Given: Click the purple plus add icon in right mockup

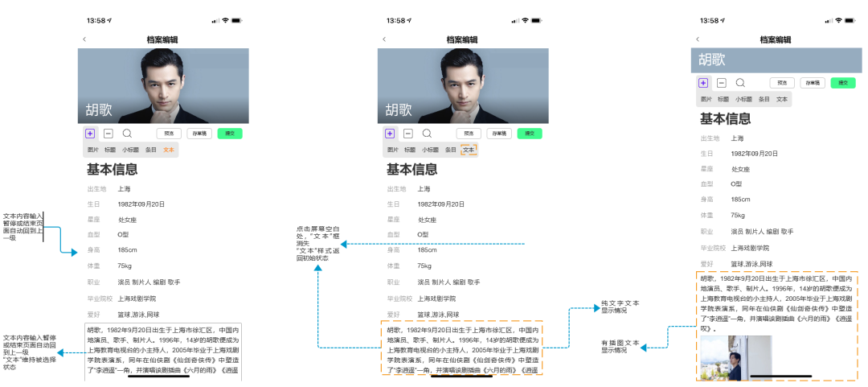Looking at the screenshot, I should (x=703, y=83).
